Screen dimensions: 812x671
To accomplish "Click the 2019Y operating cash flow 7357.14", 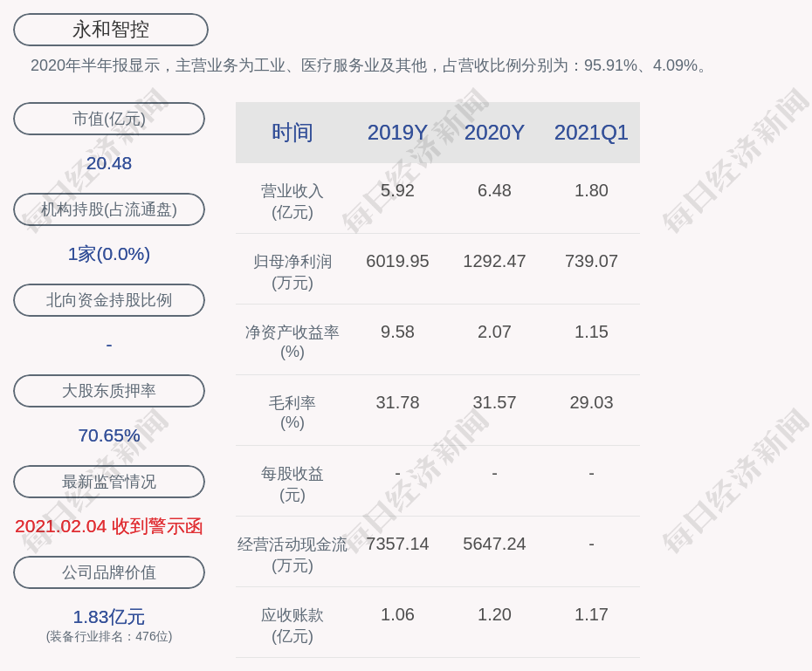I will pos(397,544).
